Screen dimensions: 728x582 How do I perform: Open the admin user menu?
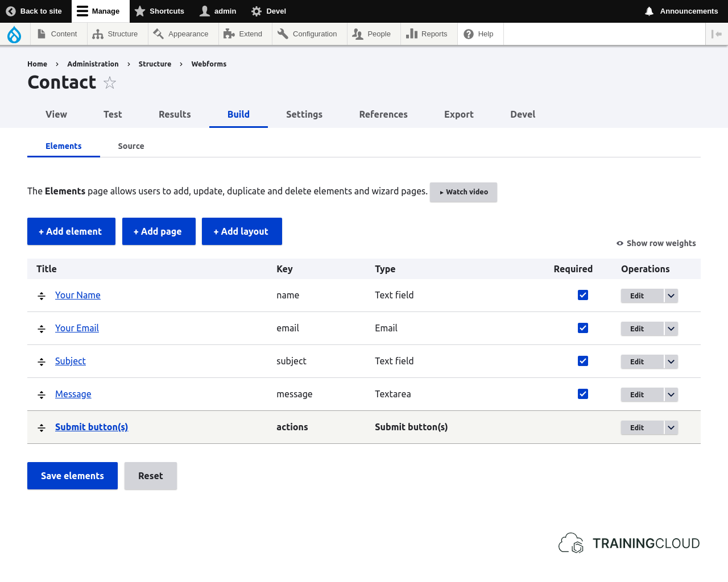pyautogui.click(x=218, y=11)
